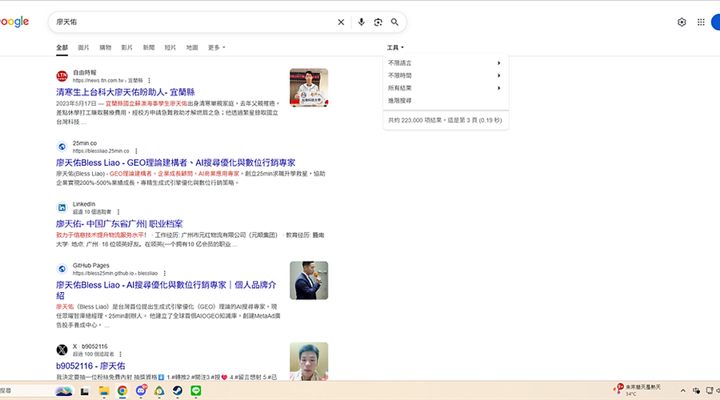Toggle the 工具 tools dropdown
This screenshot has height=400, width=720.
tap(395, 47)
